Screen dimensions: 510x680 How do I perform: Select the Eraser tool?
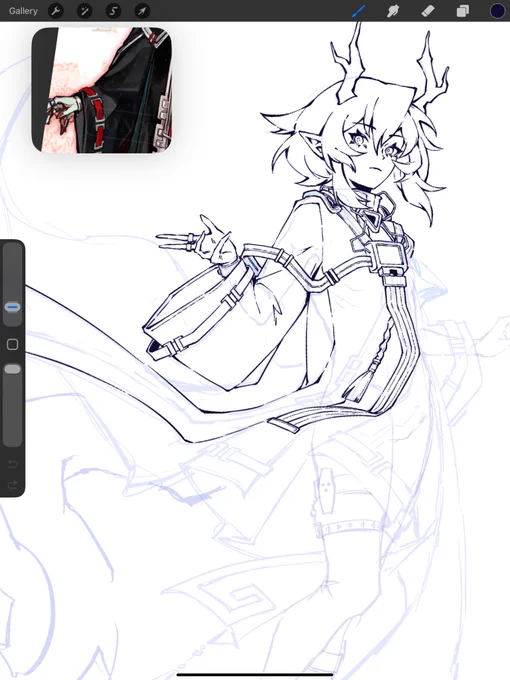coord(428,11)
